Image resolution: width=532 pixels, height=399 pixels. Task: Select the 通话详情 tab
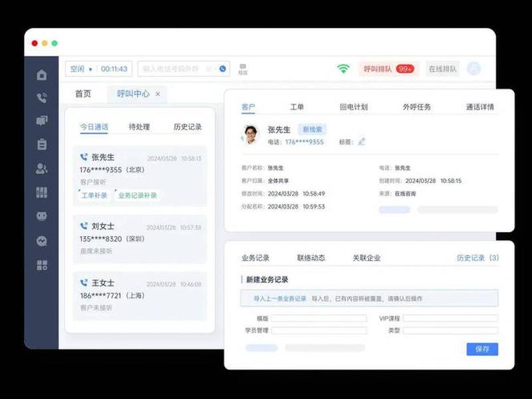(479, 107)
